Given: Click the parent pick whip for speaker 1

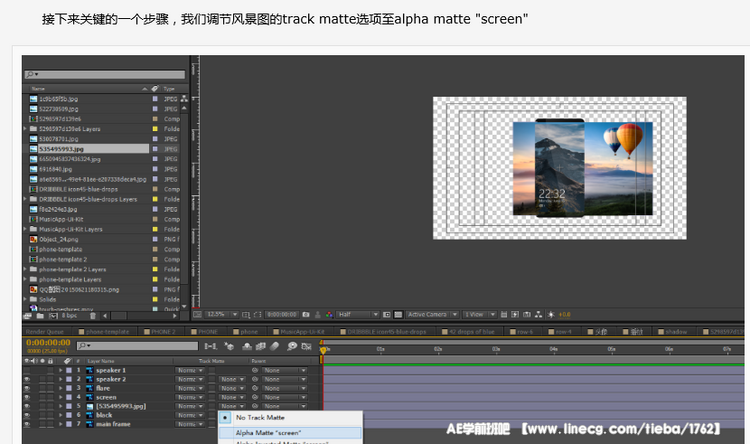Looking at the screenshot, I should [x=255, y=370].
